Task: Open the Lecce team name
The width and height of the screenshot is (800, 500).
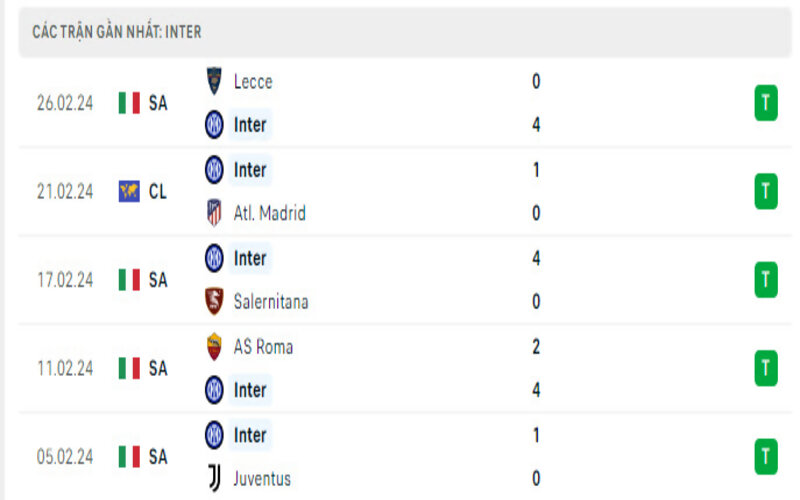Action: (252, 81)
